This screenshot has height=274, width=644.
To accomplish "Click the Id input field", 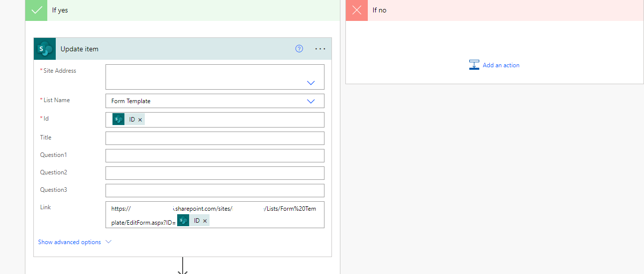I will (215, 120).
